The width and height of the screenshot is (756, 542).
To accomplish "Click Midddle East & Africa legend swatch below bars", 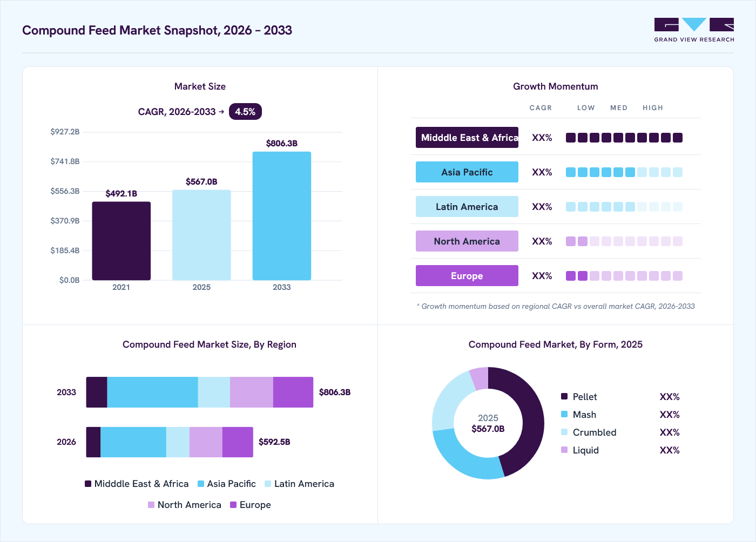I will pos(88,484).
